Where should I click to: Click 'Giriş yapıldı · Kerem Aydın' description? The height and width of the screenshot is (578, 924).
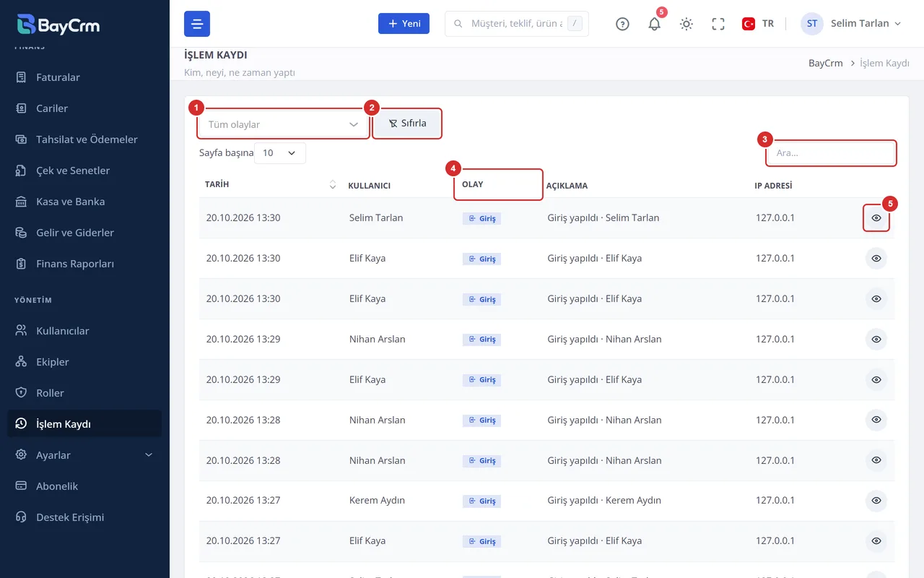point(604,500)
